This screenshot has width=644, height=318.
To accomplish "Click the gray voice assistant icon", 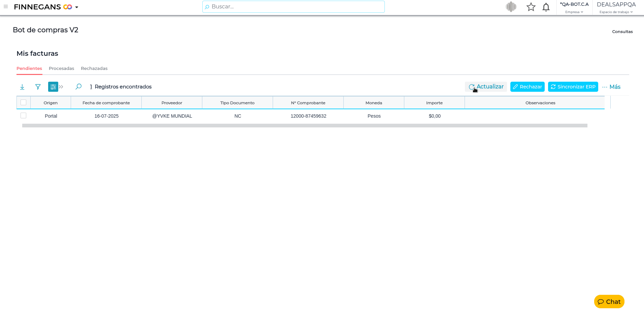I will pos(511,7).
